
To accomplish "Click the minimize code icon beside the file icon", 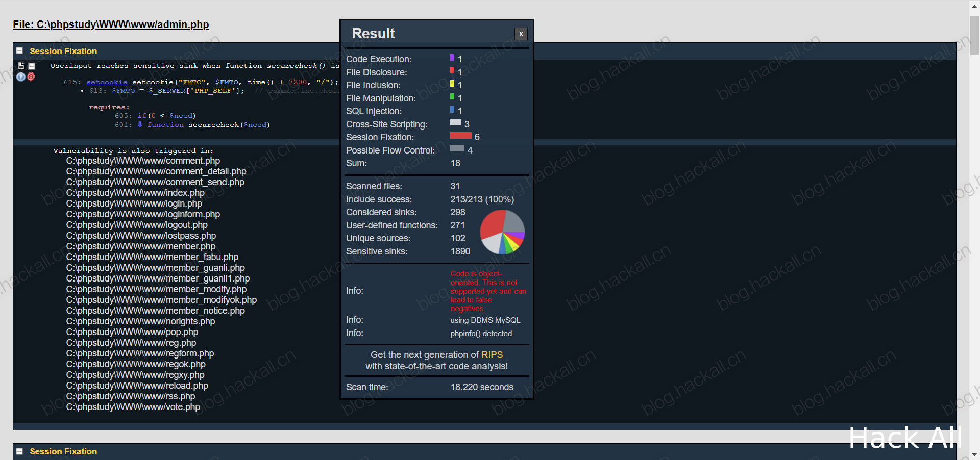I will (x=32, y=66).
